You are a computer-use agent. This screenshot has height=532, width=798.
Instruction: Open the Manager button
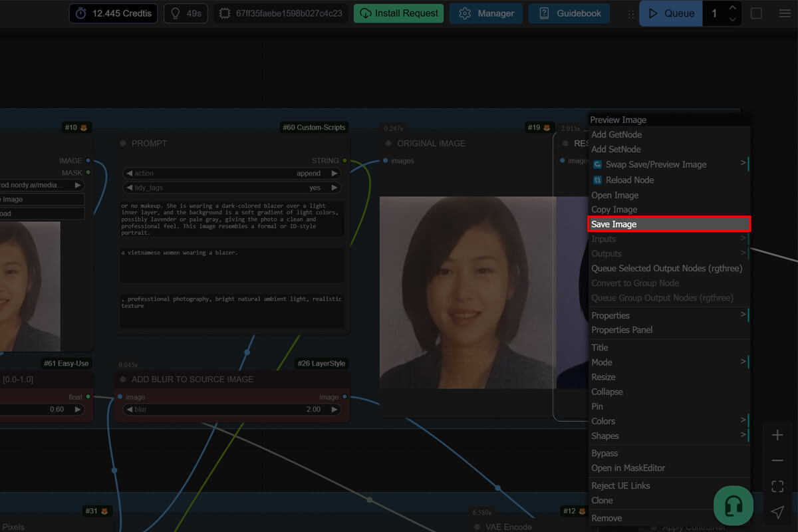[485, 13]
